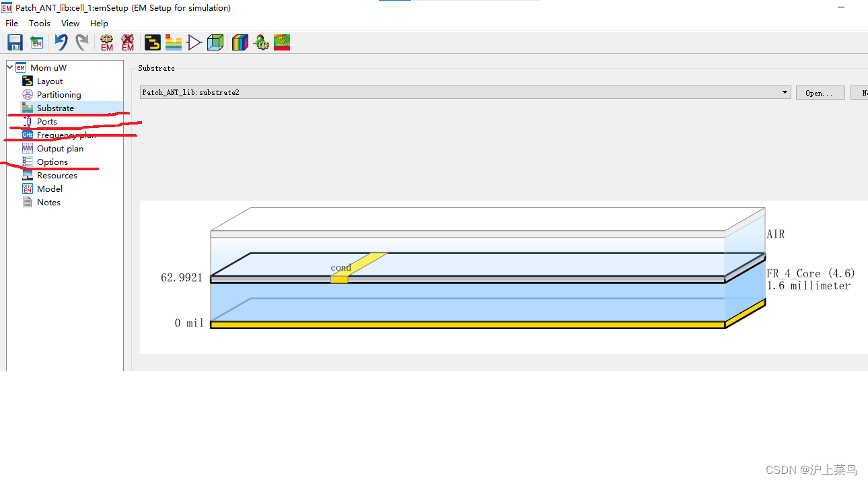The height and width of the screenshot is (482, 868).
Task: Open the 3D view green cube icon
Action: pyautogui.click(x=215, y=43)
